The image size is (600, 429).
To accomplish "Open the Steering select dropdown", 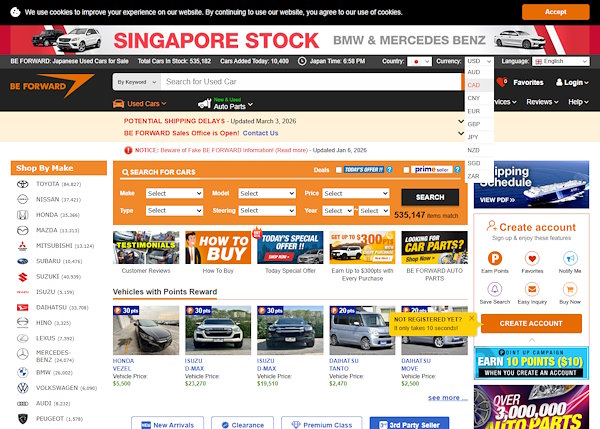I will [267, 210].
